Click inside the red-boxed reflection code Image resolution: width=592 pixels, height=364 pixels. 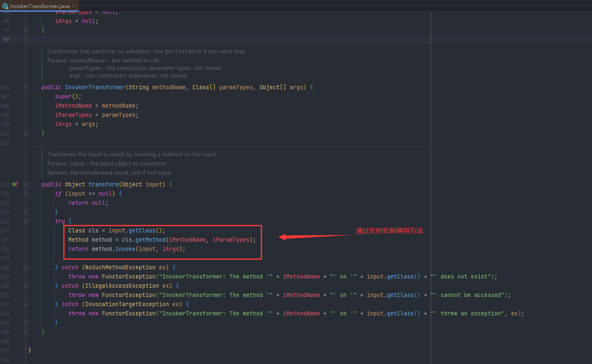click(x=164, y=240)
